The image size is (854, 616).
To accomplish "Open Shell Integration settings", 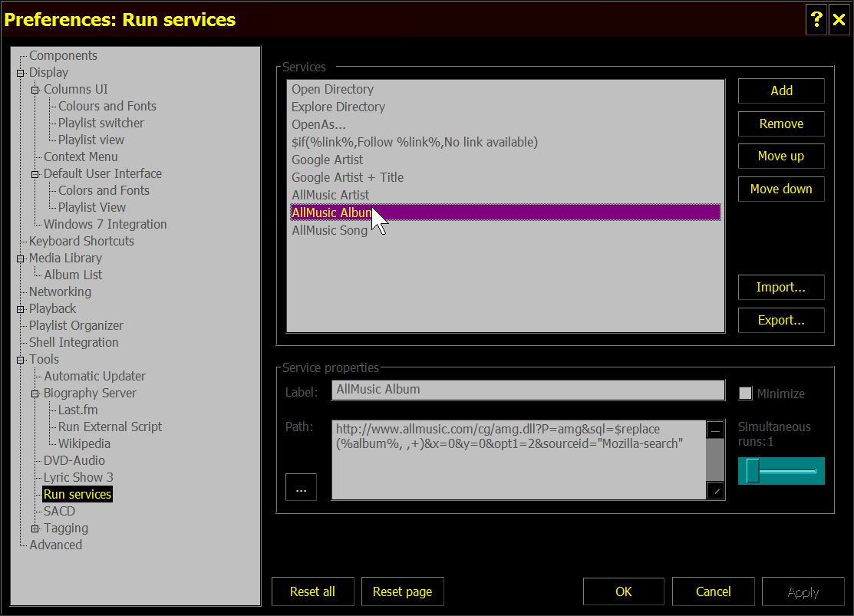I will (x=74, y=343).
